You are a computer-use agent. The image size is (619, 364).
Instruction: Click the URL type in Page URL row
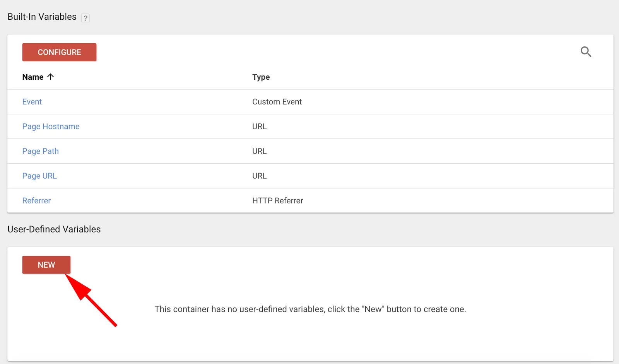260,176
